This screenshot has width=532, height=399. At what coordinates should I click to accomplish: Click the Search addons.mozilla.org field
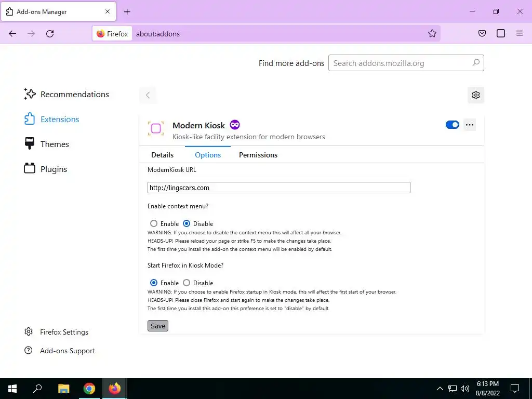click(x=406, y=63)
